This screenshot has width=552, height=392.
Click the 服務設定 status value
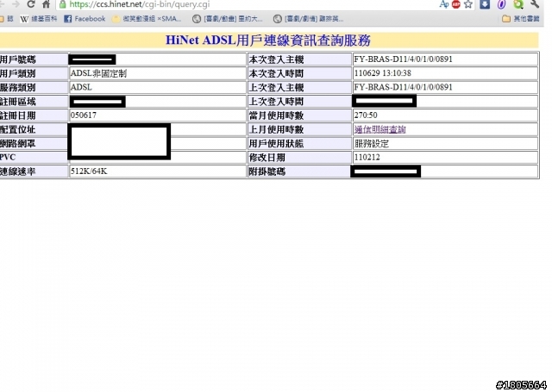point(372,143)
